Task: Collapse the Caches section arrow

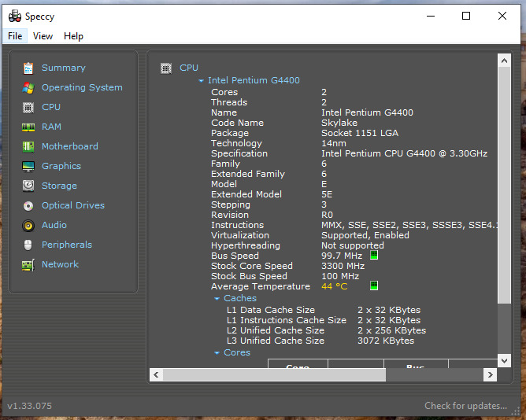Action: (x=217, y=298)
